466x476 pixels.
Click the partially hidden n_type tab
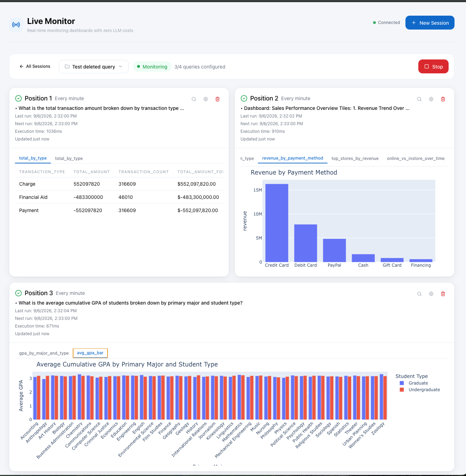(x=247, y=159)
